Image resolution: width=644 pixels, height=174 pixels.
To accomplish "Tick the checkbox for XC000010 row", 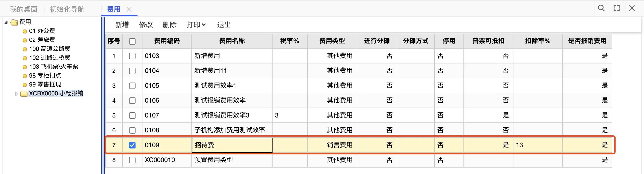I will click(x=132, y=160).
